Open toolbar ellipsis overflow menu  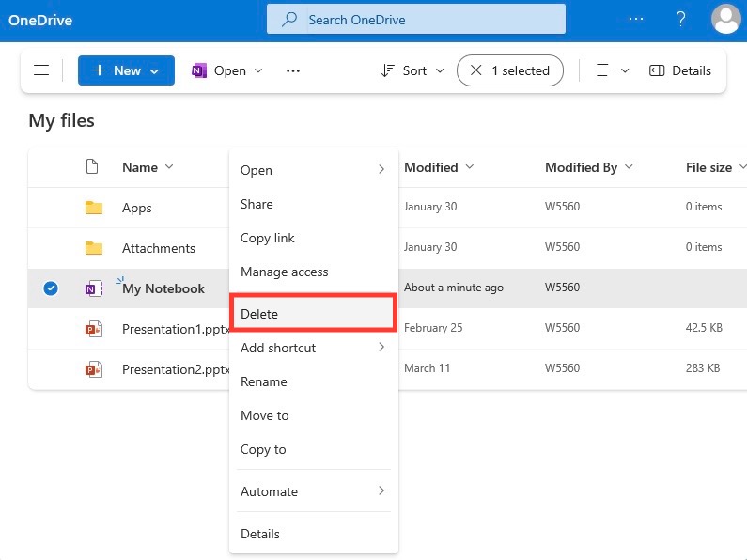coord(293,71)
